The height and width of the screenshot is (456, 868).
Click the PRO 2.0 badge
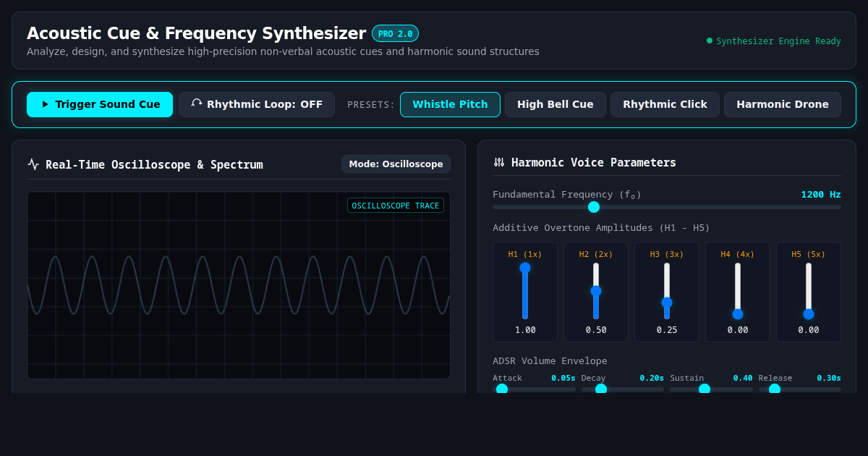coord(395,33)
